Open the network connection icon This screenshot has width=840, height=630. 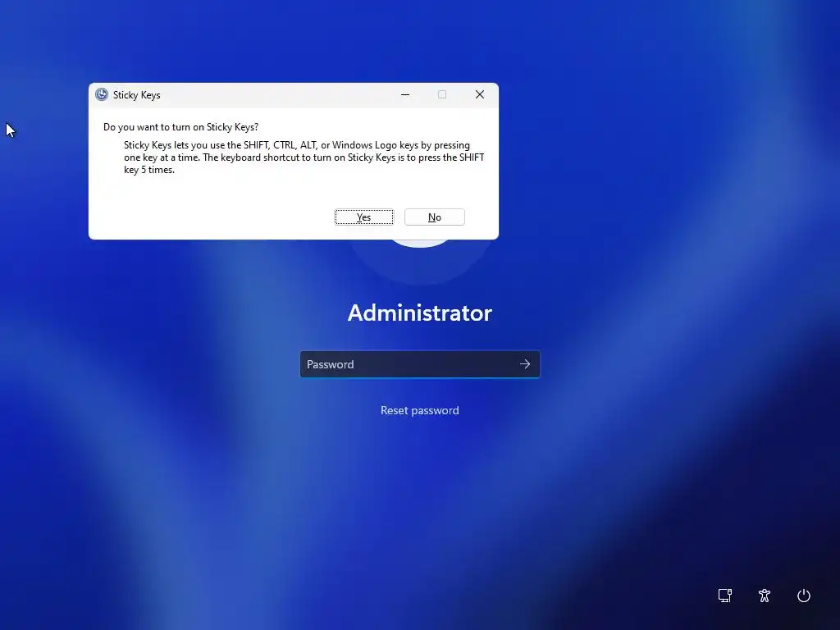click(x=725, y=596)
